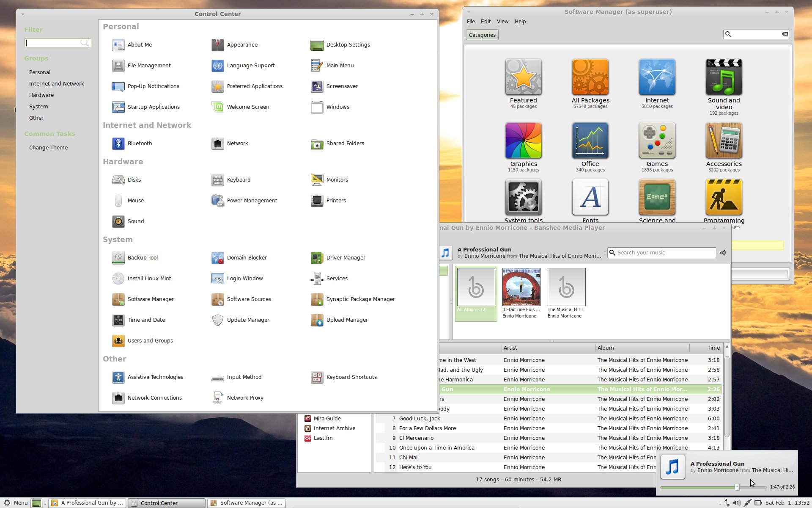
Task: Open Preferred Applications
Action: [247, 86]
